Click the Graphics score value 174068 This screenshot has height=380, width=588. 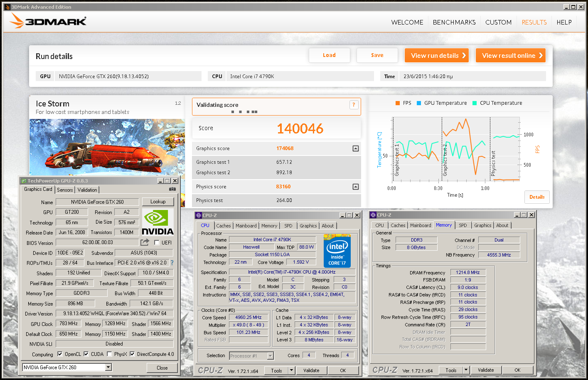tap(285, 148)
